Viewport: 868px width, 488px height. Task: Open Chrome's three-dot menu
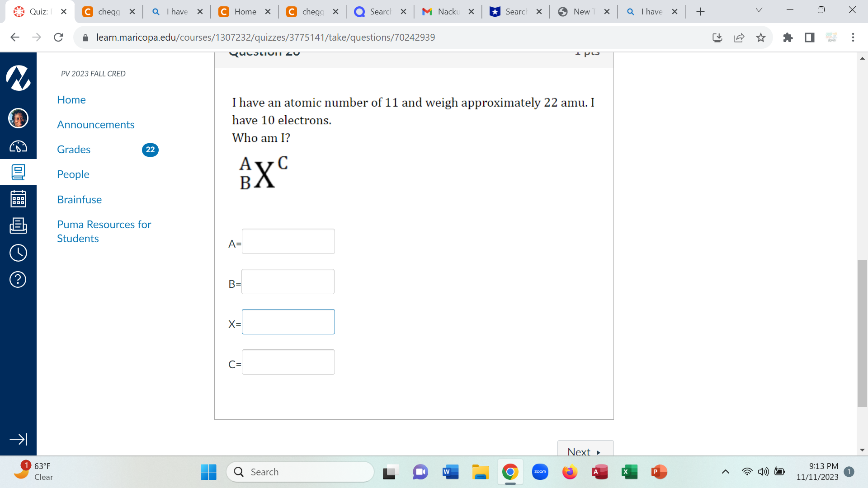(x=853, y=38)
